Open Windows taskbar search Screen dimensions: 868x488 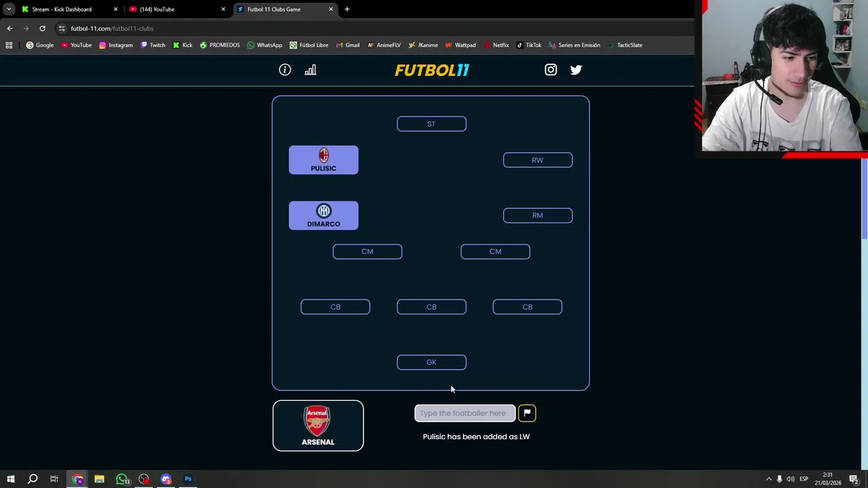click(x=32, y=479)
